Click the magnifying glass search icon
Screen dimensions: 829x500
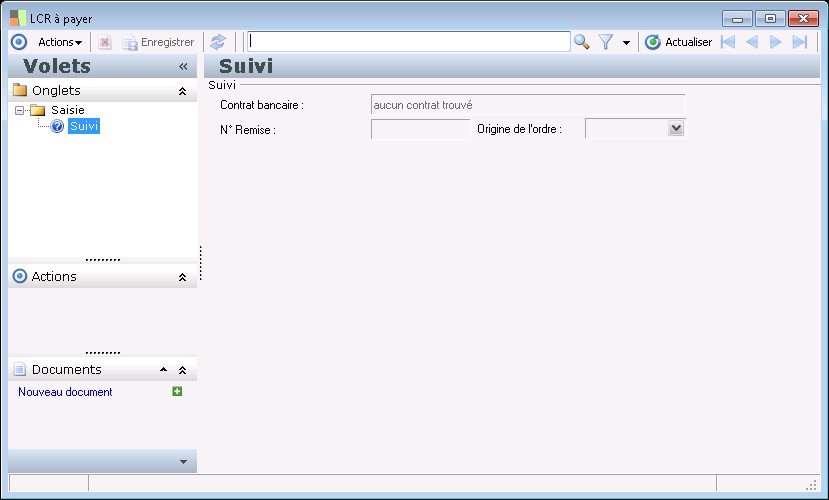pyautogui.click(x=582, y=42)
